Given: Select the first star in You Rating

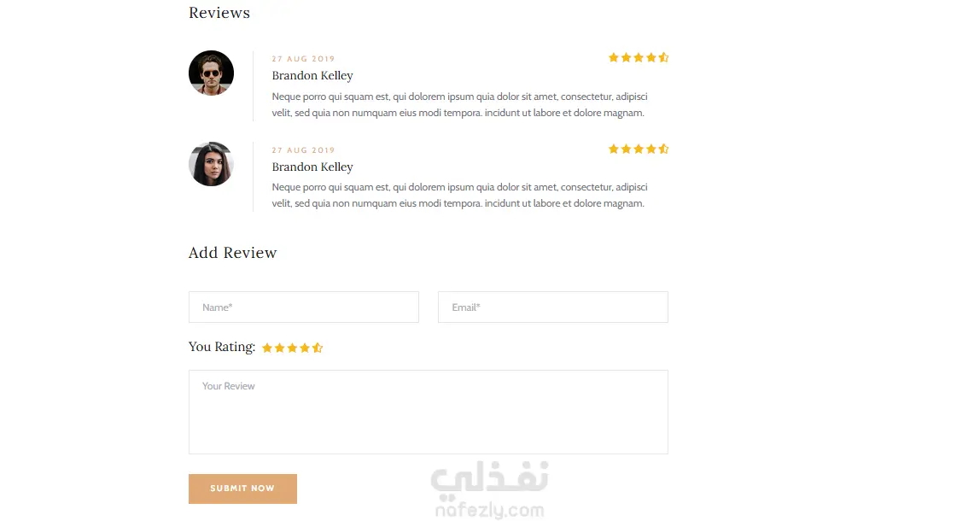Looking at the screenshot, I should point(267,348).
